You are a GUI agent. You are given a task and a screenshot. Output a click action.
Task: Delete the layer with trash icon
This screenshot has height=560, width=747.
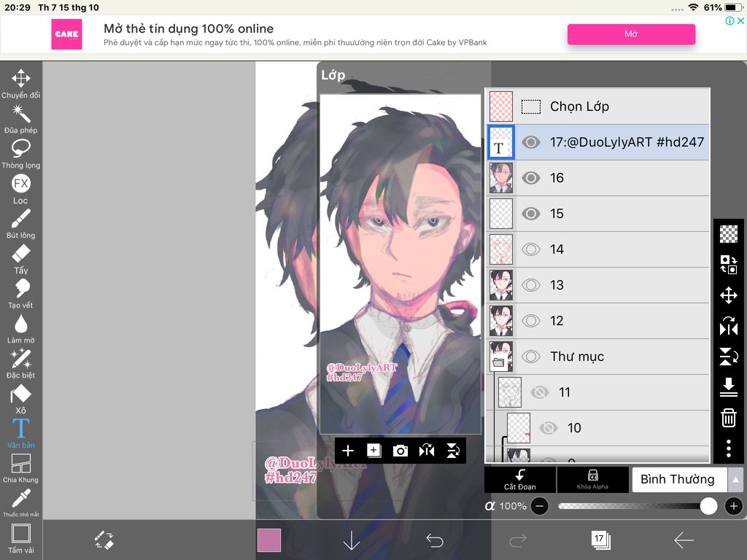(729, 418)
